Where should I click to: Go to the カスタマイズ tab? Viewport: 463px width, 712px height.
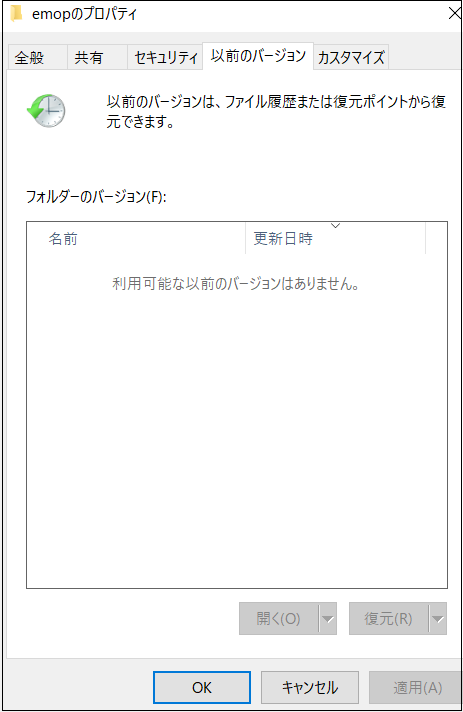coord(351,57)
